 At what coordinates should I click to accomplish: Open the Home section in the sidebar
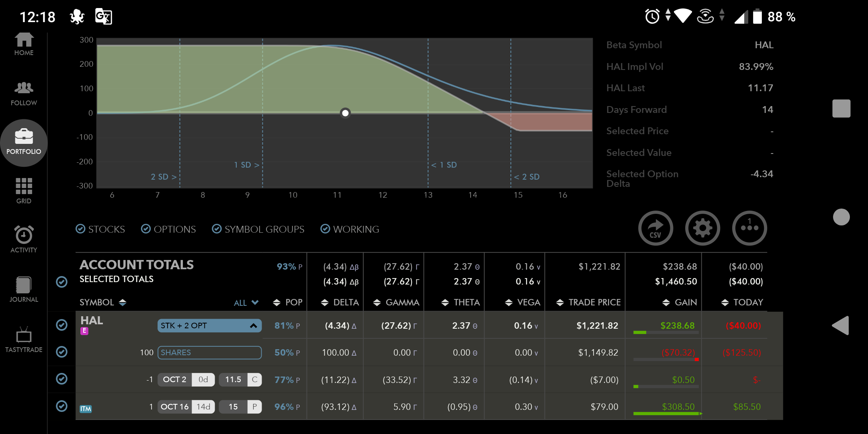24,44
